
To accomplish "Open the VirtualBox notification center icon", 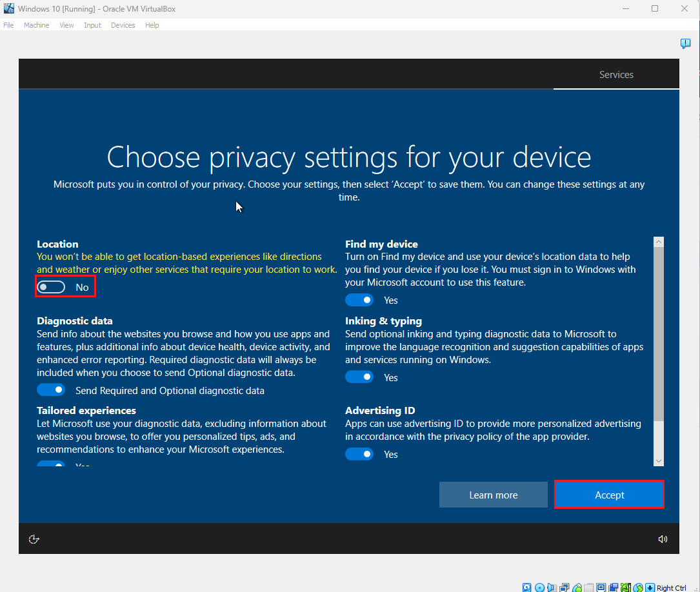I will (685, 43).
